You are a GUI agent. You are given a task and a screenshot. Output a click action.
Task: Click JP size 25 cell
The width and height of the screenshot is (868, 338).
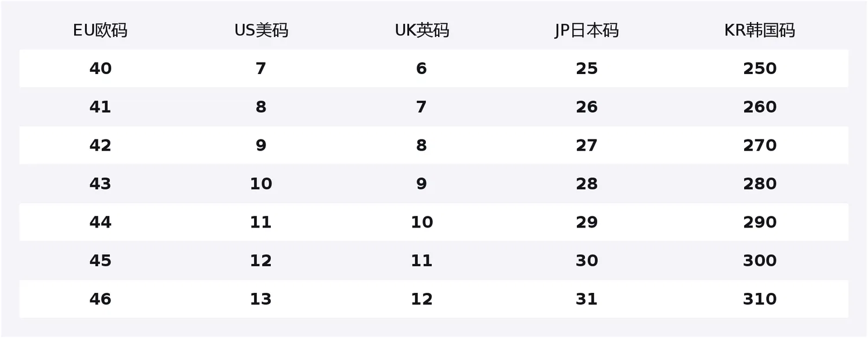pos(586,69)
